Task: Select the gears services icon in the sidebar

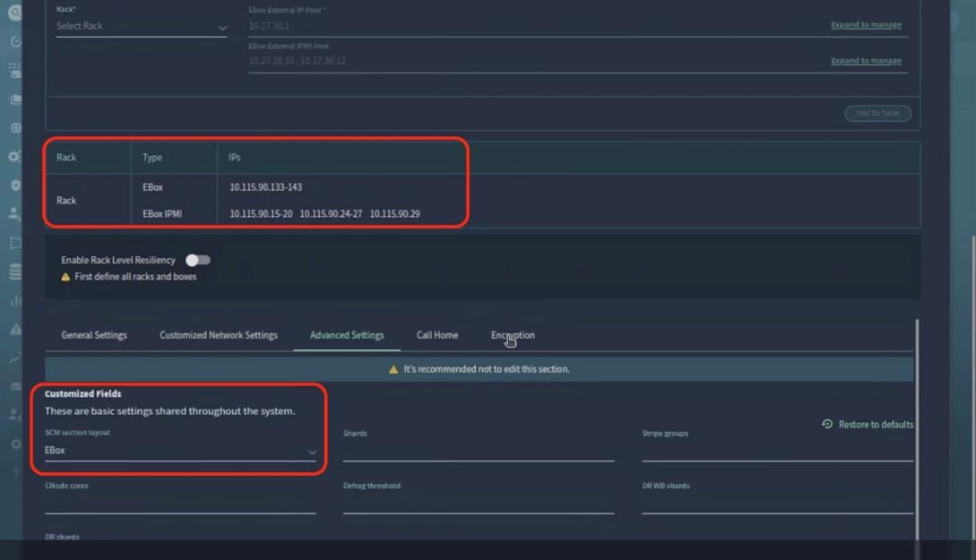Action: coord(13,155)
